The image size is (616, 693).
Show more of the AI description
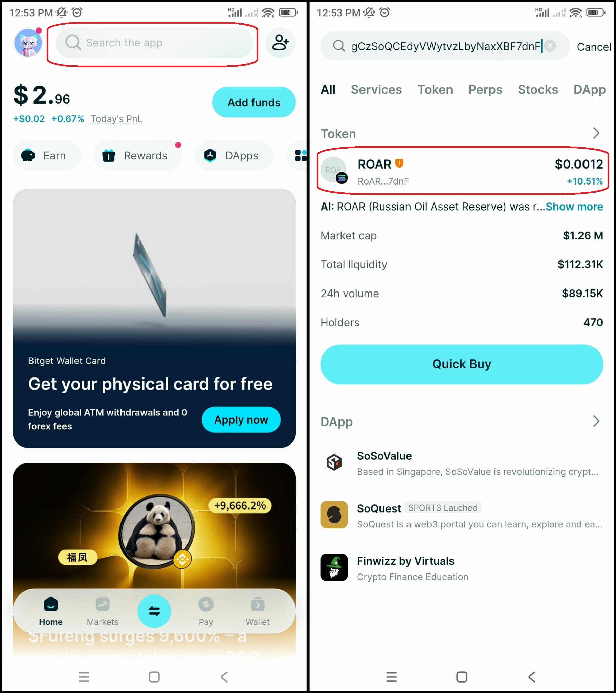pos(574,207)
